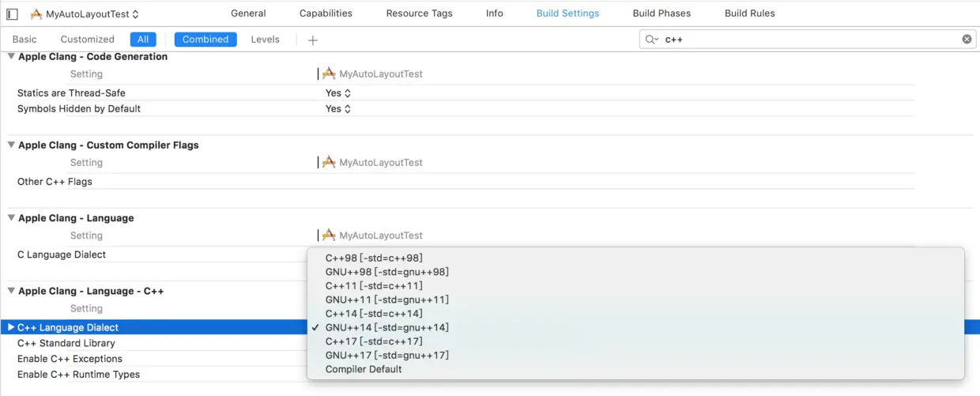The image size is (980, 396).
Task: Select the C Language Dialect setting
Action: 62,255
